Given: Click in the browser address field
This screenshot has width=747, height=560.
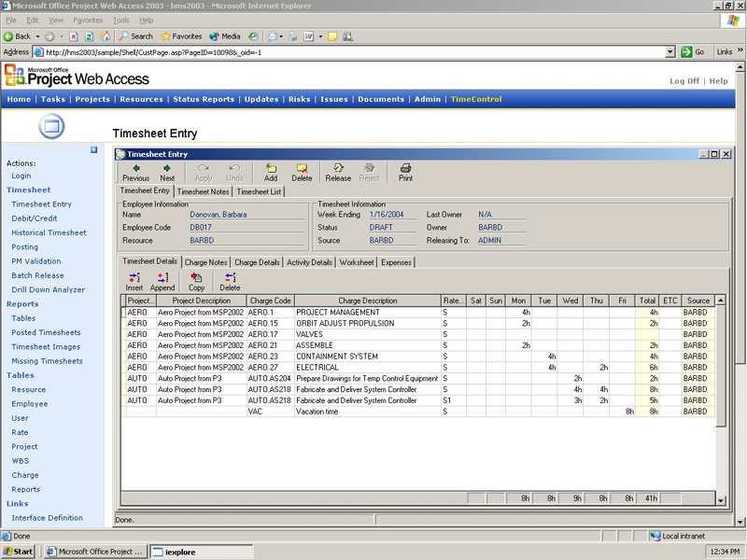Looking at the screenshot, I should click(x=355, y=52).
